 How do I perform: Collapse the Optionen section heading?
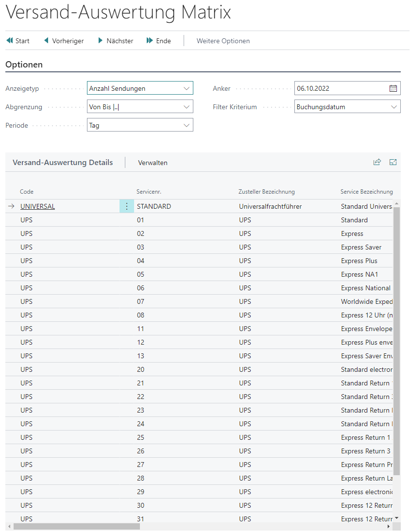click(24, 65)
